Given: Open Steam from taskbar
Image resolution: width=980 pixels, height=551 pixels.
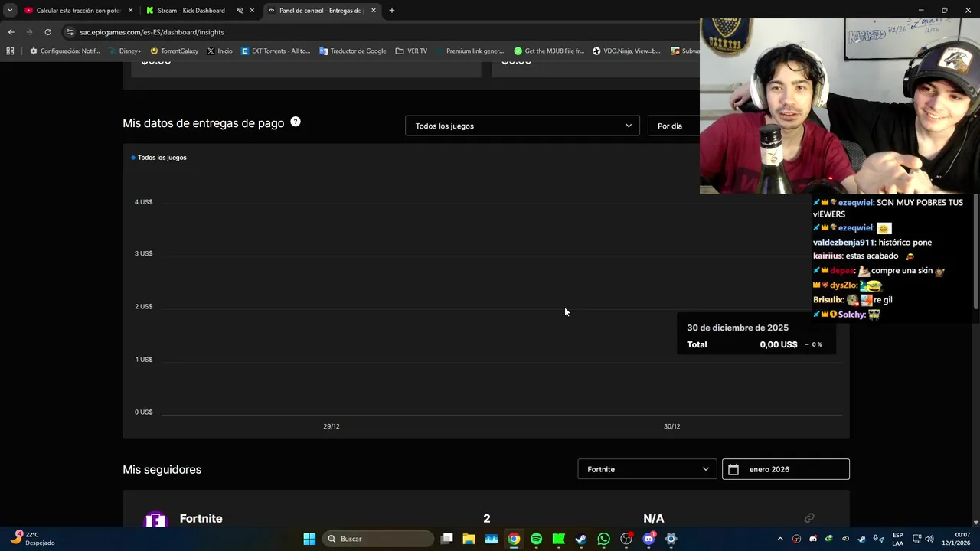Looking at the screenshot, I should click(x=581, y=539).
